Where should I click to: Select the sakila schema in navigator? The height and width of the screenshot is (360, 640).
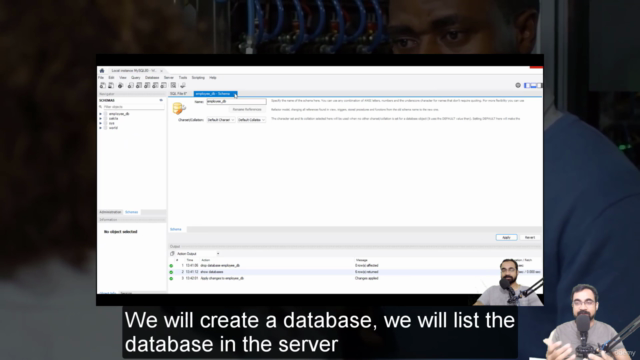[113, 119]
